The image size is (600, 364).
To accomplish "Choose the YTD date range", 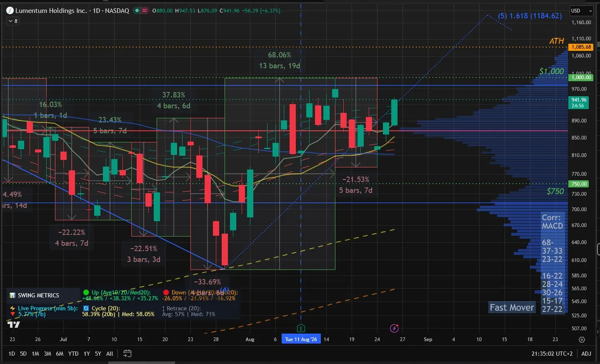I will click(73, 354).
